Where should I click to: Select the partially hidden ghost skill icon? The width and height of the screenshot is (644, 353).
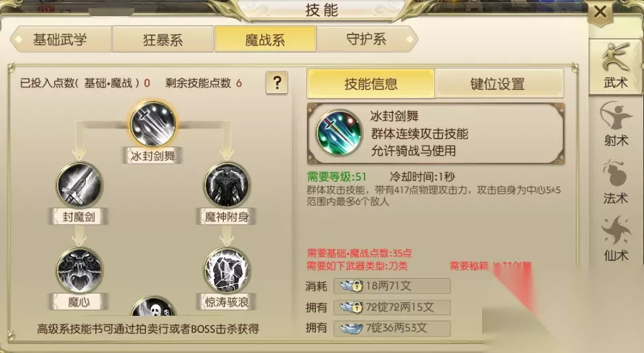pyautogui.click(x=153, y=306)
